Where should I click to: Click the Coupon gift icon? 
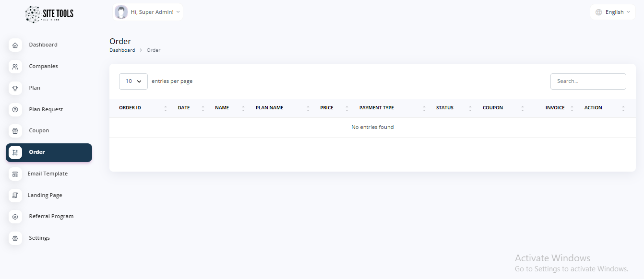point(15,131)
